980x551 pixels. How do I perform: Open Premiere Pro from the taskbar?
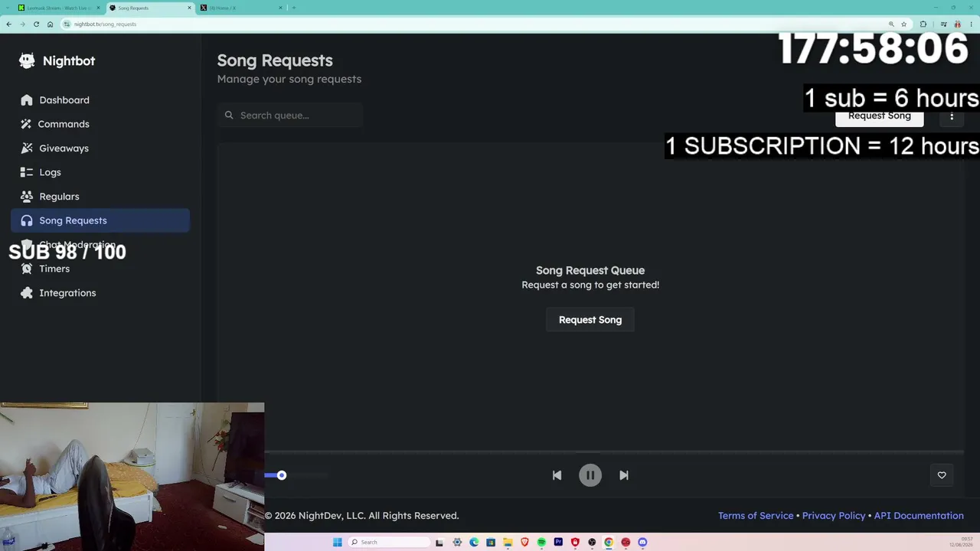click(558, 543)
